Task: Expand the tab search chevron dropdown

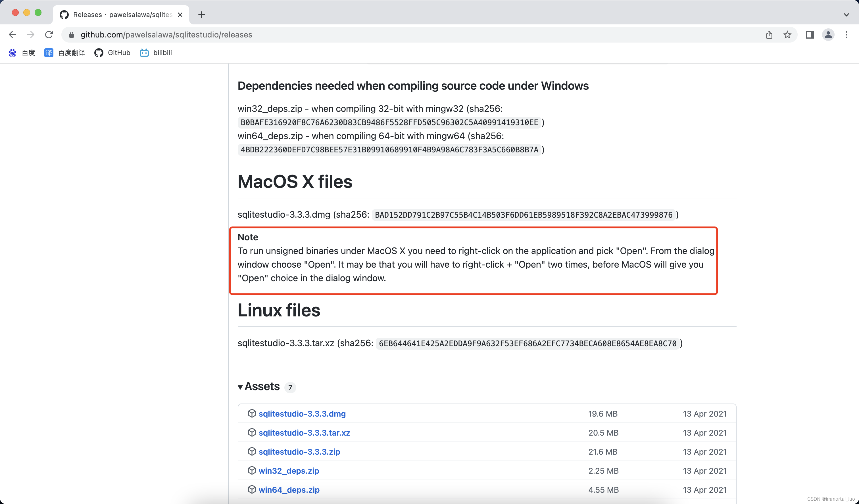Action: (846, 15)
